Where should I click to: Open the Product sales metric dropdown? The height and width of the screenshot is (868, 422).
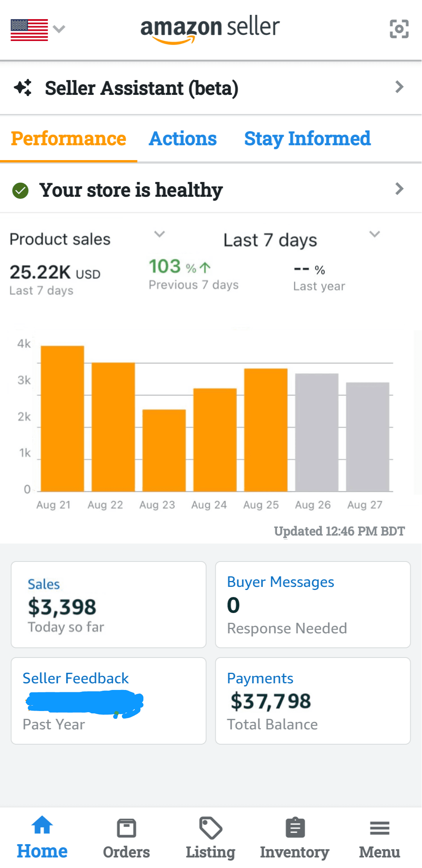pos(159,234)
